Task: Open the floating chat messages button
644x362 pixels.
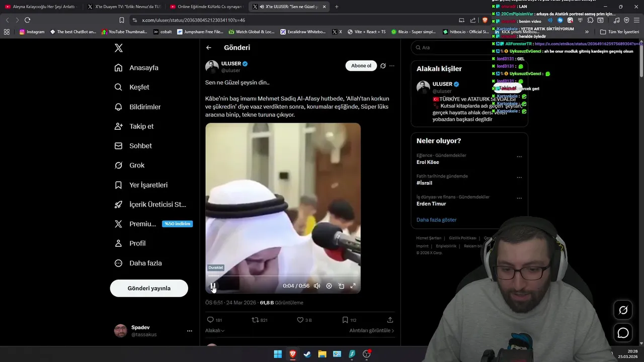Action: click(x=623, y=333)
